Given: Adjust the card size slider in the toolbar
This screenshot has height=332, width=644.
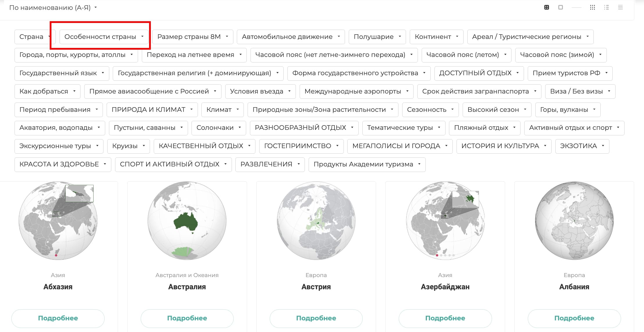Looking at the screenshot, I should 577,8.
